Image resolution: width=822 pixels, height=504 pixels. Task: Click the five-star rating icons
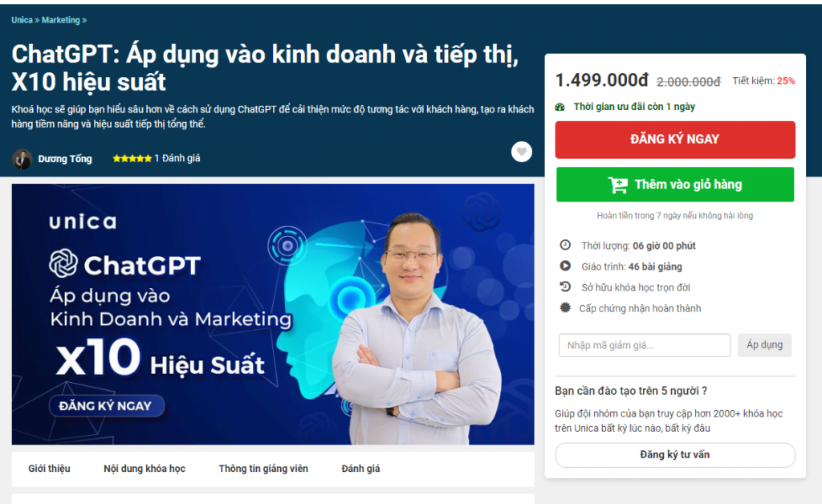[x=132, y=158]
